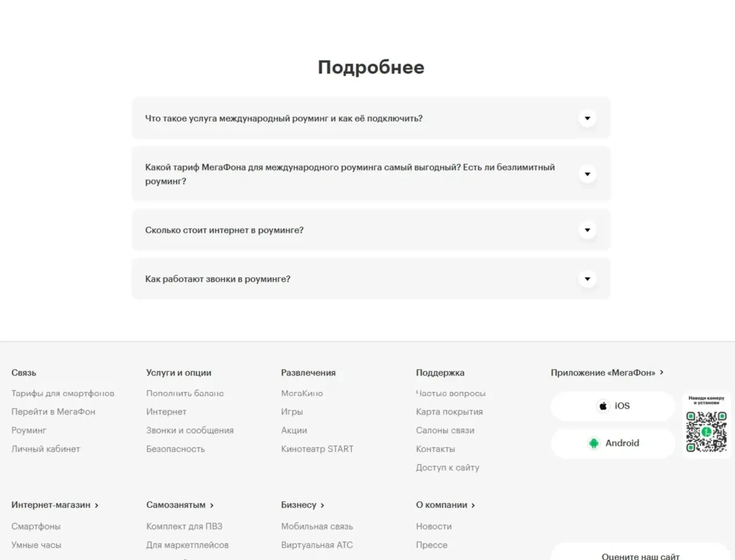
Task: Click the 'Подробнее' section title
Action: [371, 67]
